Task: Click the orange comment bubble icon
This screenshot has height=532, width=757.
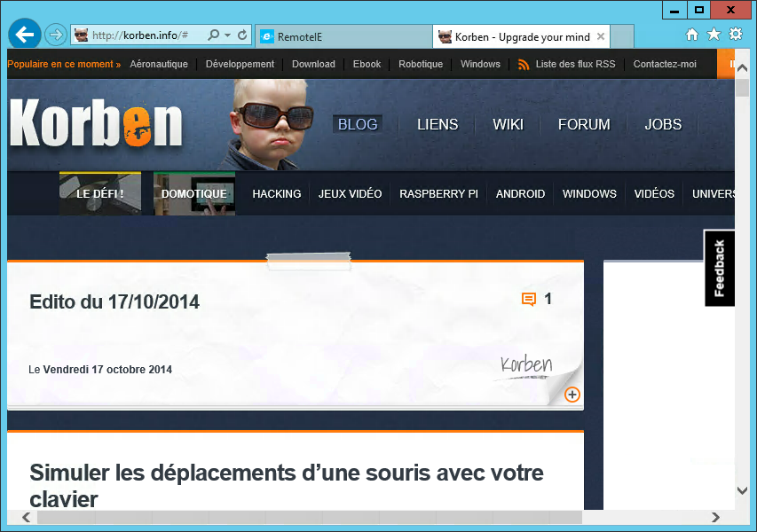Action: (x=529, y=300)
